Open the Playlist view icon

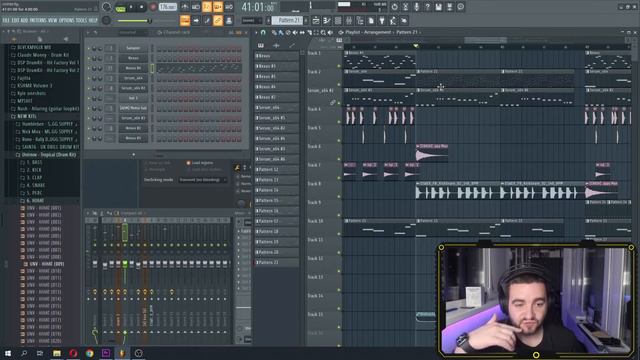tap(316, 20)
